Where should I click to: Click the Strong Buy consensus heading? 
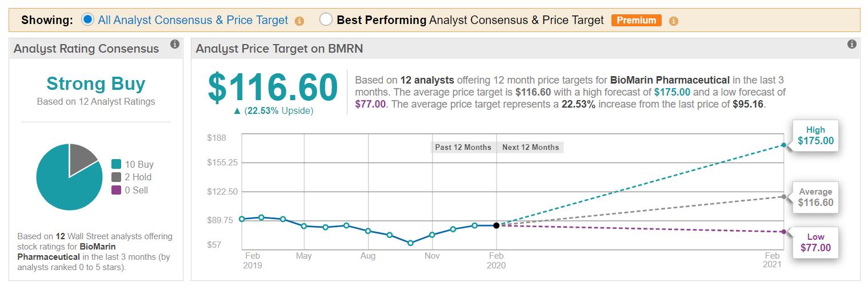[x=96, y=84]
